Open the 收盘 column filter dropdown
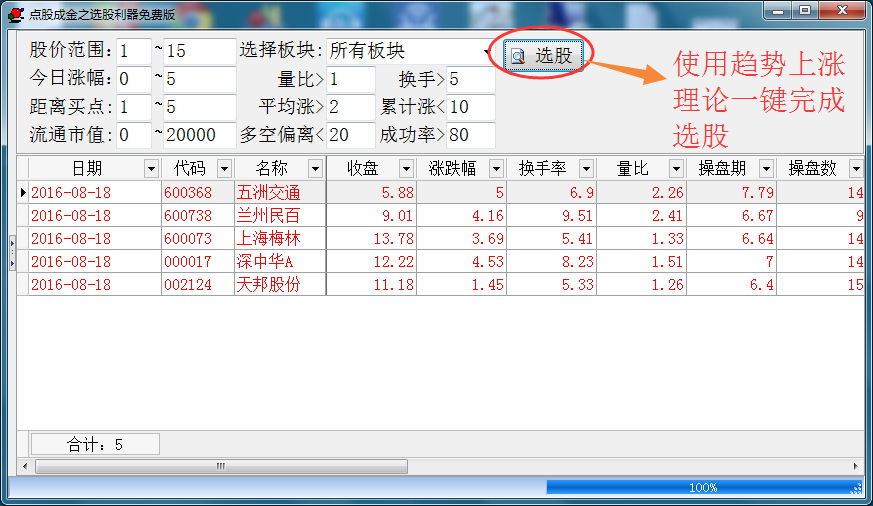 (406, 169)
